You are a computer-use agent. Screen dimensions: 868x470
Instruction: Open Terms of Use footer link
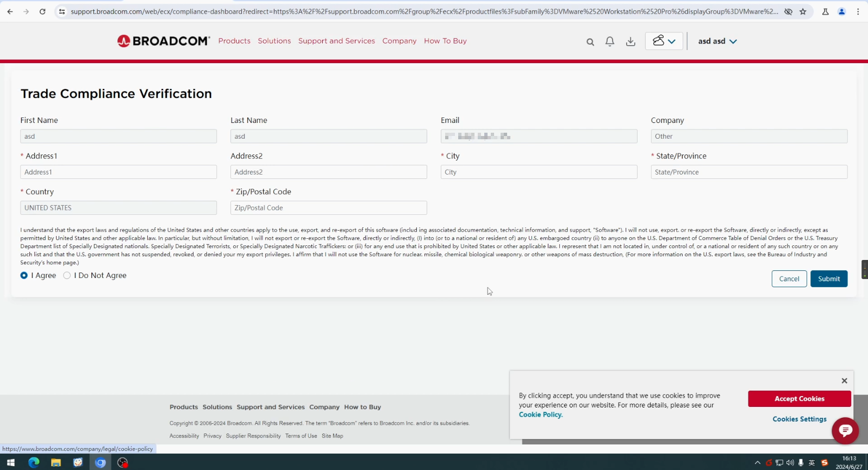[x=301, y=436]
